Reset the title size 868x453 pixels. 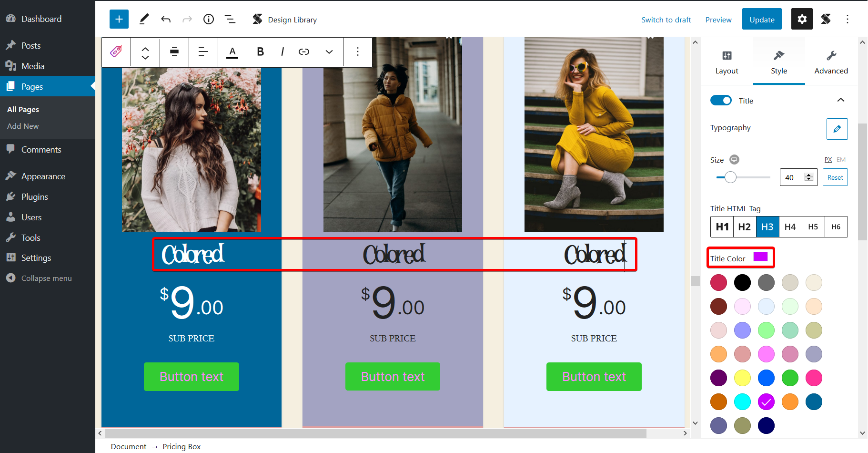click(x=835, y=177)
